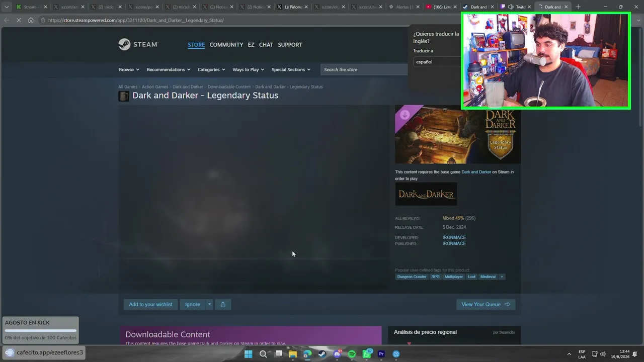This screenshot has width=644, height=362.
Task: Expand the Recommendations menu
Action: tap(169, 69)
